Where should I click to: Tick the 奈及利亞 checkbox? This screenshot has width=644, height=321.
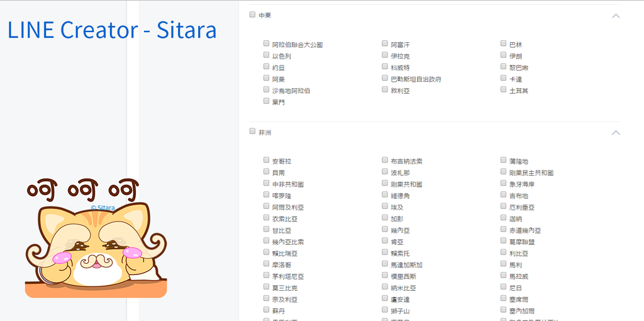pyautogui.click(x=267, y=299)
